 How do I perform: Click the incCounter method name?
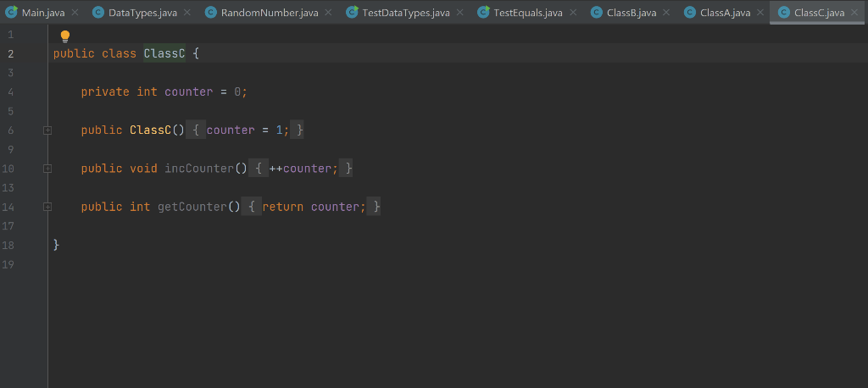coord(199,169)
